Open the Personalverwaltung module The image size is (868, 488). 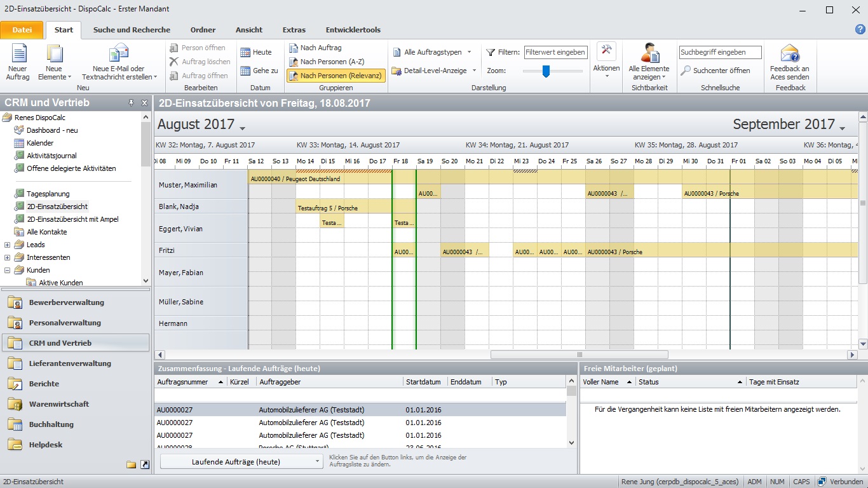pyautogui.click(x=65, y=323)
